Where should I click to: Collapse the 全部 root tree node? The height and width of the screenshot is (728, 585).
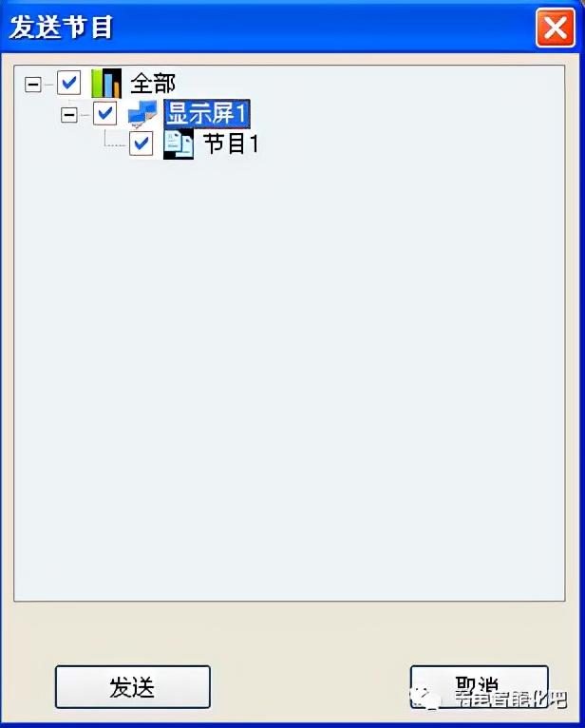pos(33,84)
